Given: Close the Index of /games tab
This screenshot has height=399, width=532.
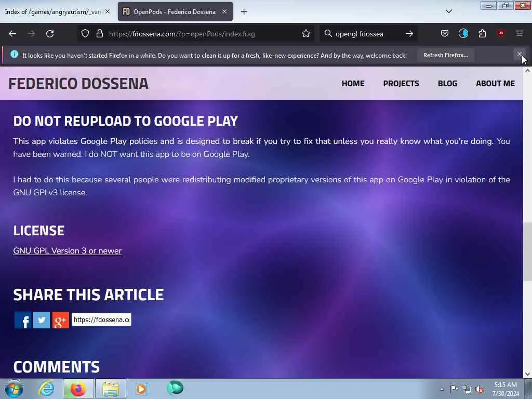Looking at the screenshot, I should (108, 11).
